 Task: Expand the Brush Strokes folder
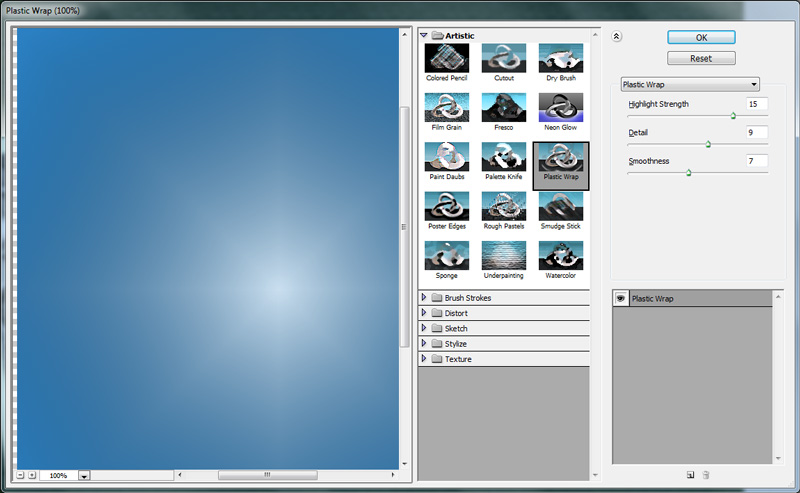424,298
